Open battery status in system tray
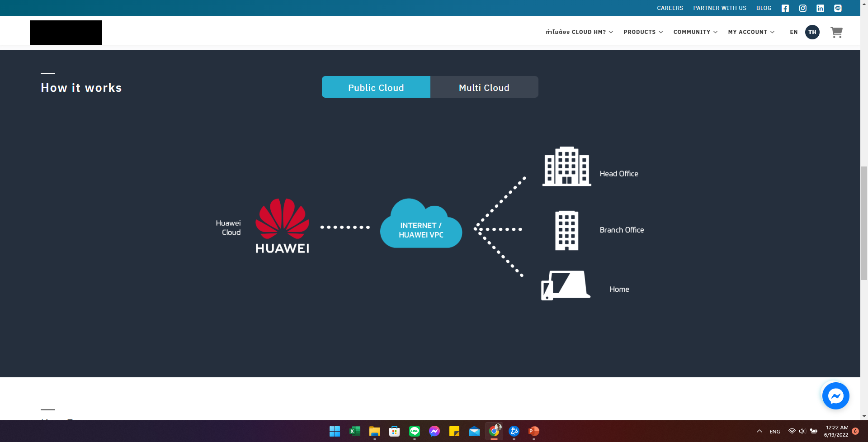 [x=814, y=431]
